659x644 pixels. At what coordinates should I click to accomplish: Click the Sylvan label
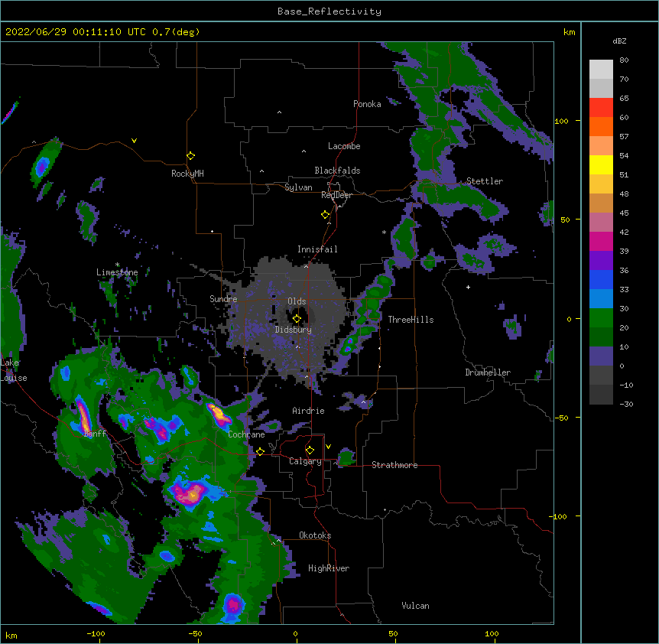298,187
